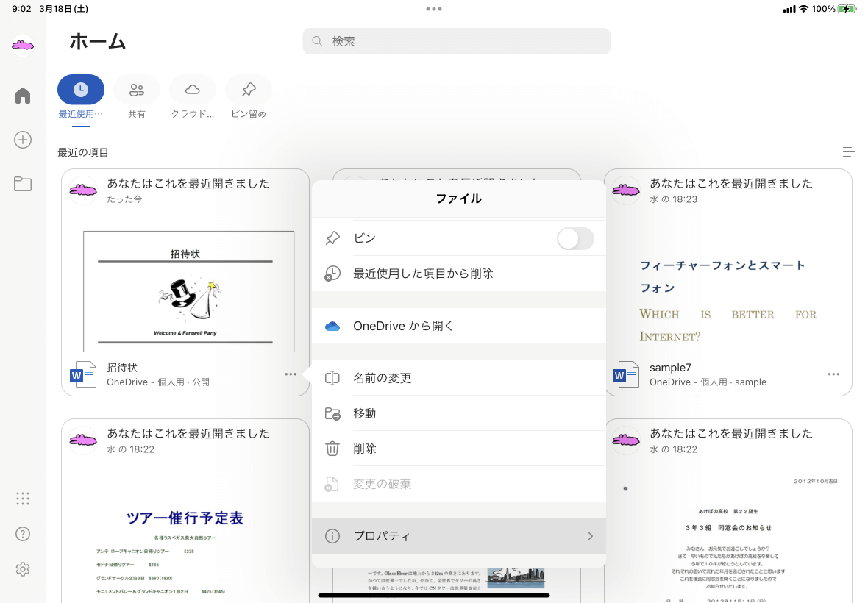Go to Home via the sidebar house icon
Screen dimensions: 868x603
coord(23,95)
